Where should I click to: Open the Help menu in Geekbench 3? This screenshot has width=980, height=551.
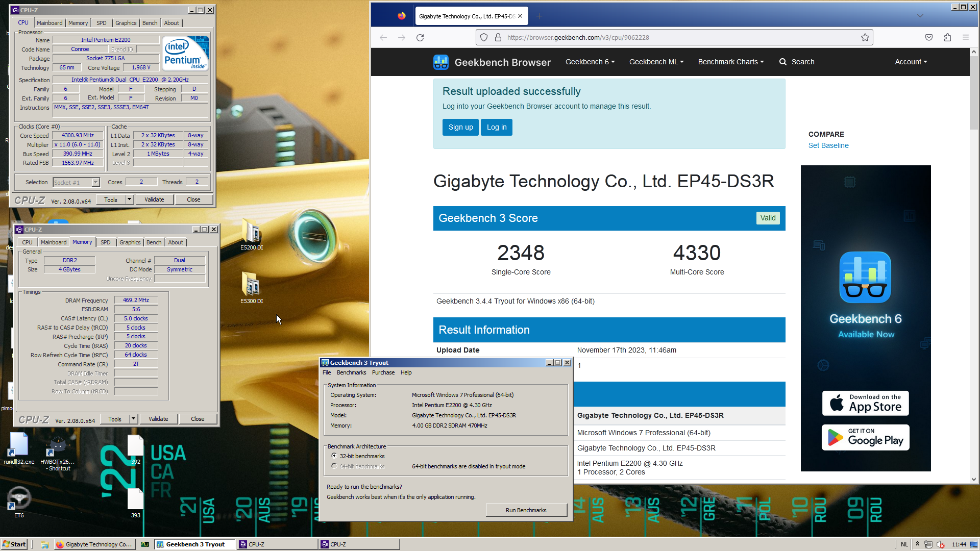pos(406,372)
